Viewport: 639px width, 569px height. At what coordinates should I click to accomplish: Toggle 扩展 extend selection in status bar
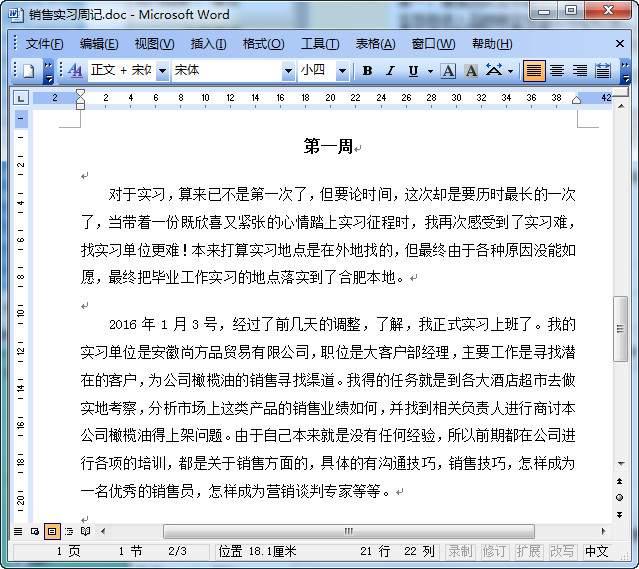pos(528,551)
